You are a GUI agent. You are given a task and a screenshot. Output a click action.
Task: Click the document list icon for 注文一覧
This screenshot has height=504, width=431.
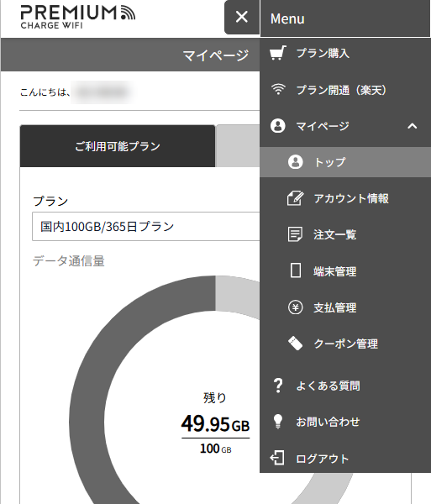(x=296, y=234)
